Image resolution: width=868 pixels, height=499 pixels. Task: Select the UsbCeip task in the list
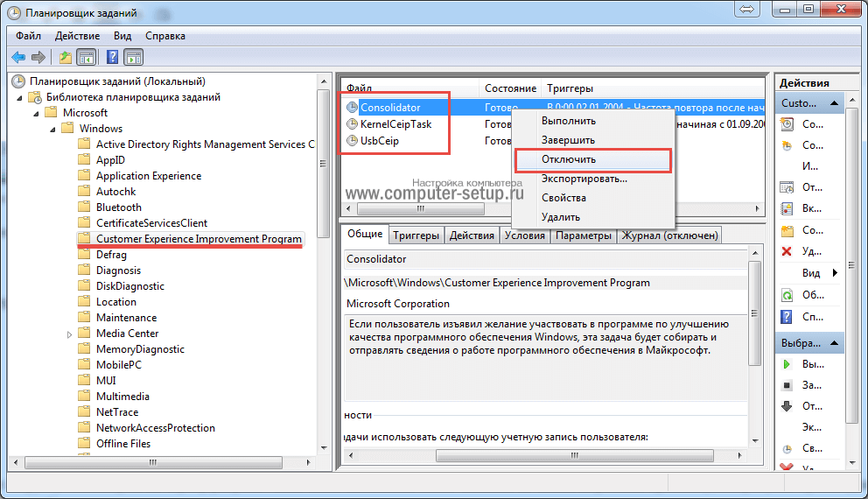click(379, 140)
